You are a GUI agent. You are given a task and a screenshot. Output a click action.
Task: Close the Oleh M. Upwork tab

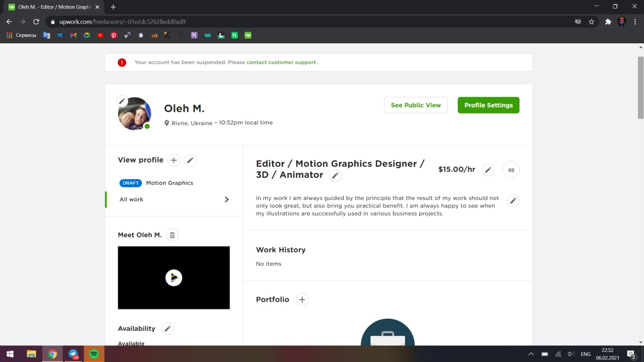point(97,7)
